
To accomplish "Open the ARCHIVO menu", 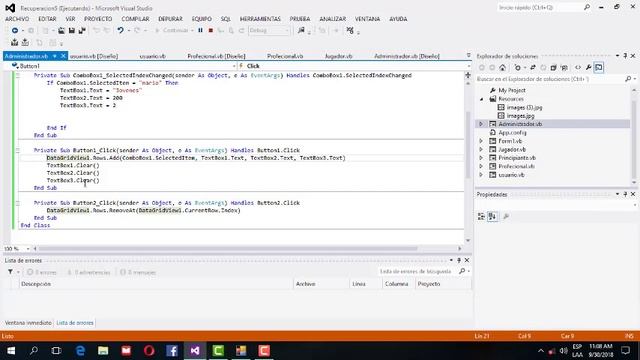I will [x=17, y=19].
